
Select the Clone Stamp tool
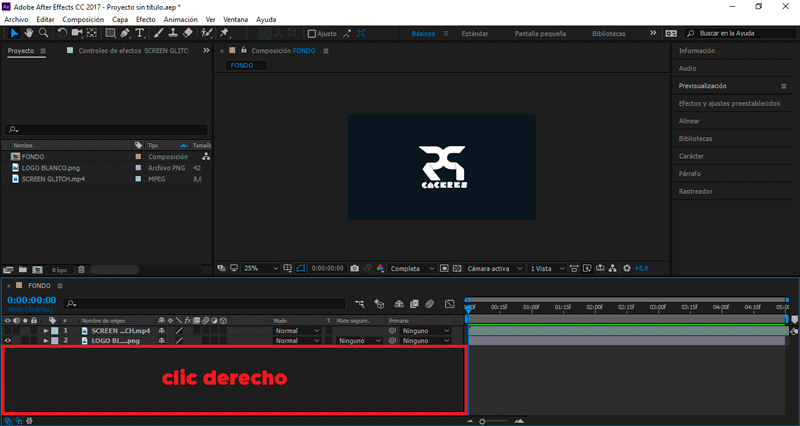pyautogui.click(x=173, y=33)
